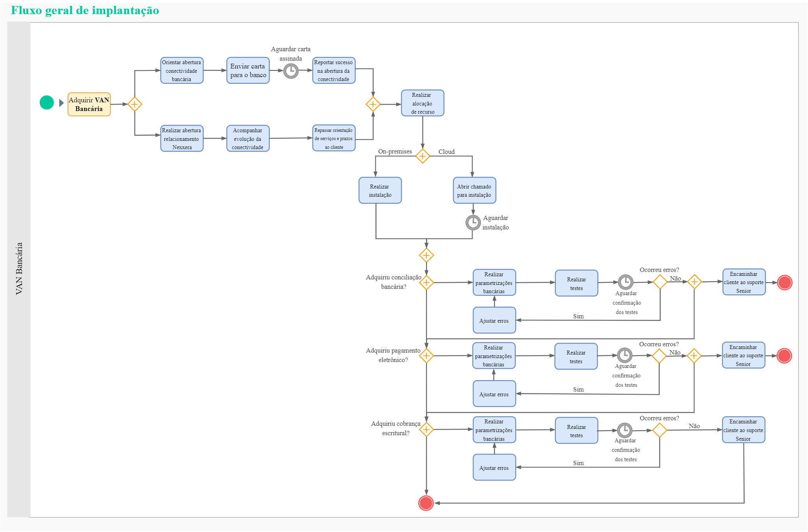Click 'Fluxo geral de implantação' title

(x=85, y=11)
